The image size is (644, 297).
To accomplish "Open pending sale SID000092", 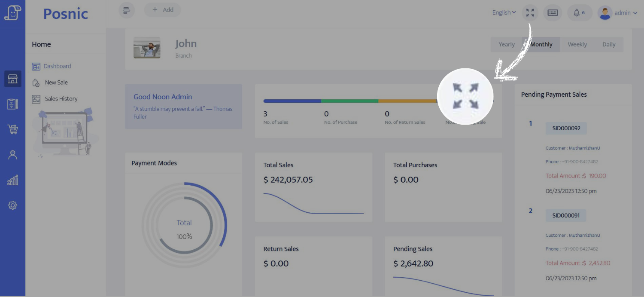I will (x=566, y=129).
